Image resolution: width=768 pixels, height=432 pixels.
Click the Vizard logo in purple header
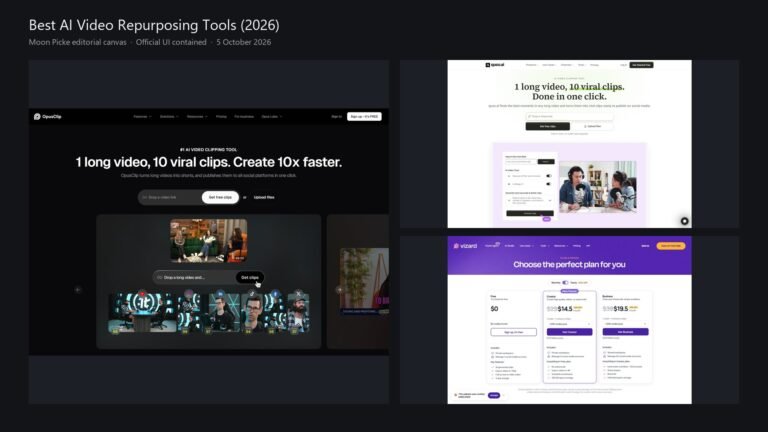(x=465, y=246)
